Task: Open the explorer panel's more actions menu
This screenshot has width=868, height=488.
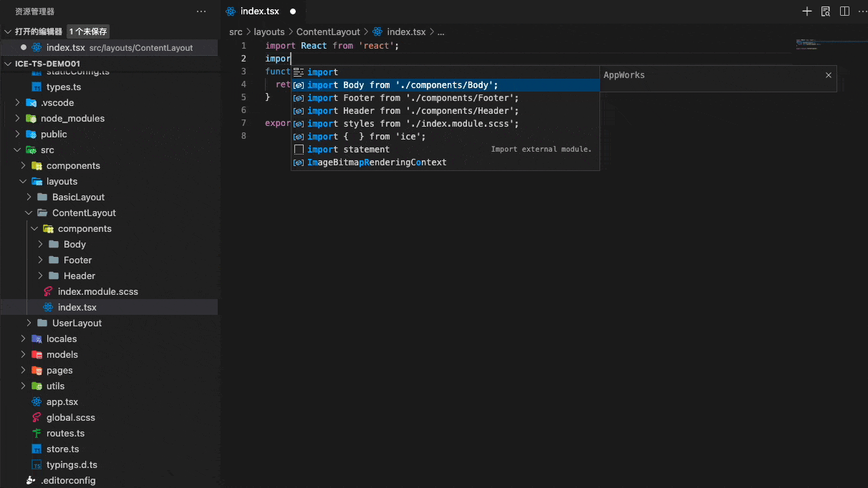Action: pyautogui.click(x=201, y=11)
